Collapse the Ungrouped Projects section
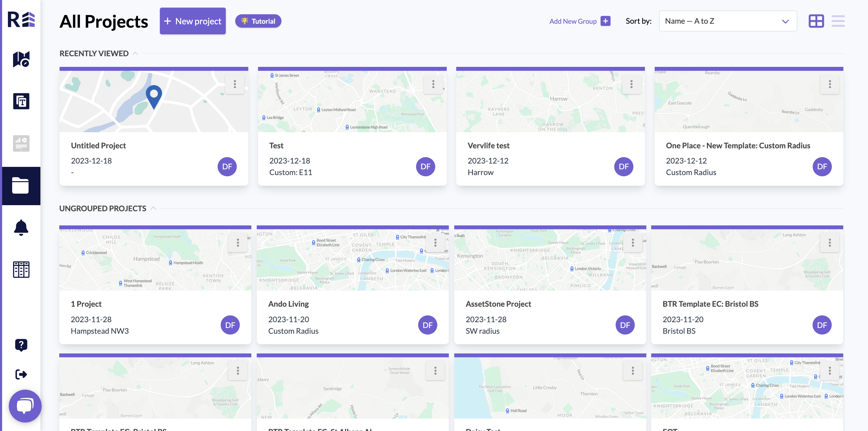The width and height of the screenshot is (868, 431). [x=153, y=208]
